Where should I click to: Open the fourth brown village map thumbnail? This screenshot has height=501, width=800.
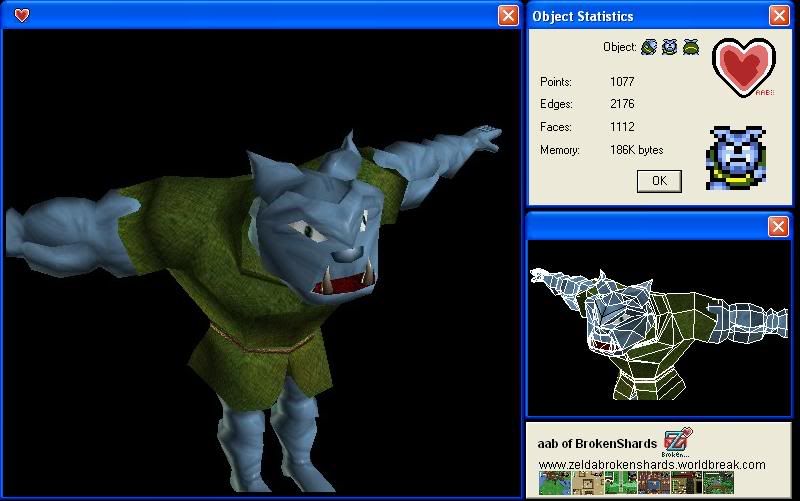click(x=653, y=483)
